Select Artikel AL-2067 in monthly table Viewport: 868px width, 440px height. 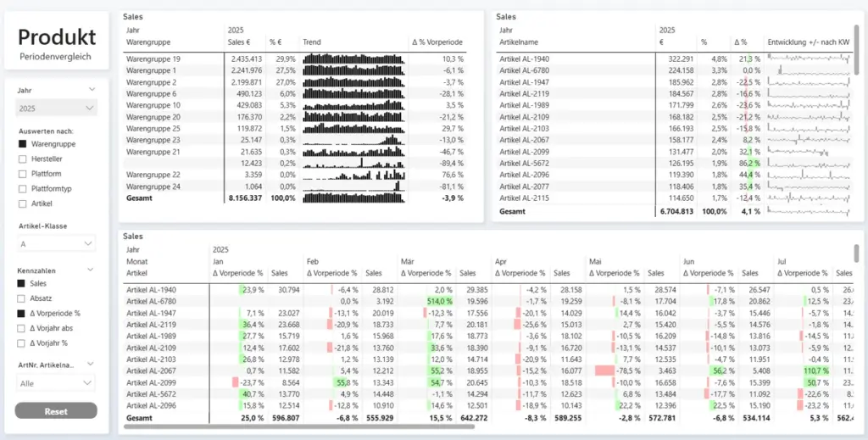(x=152, y=370)
